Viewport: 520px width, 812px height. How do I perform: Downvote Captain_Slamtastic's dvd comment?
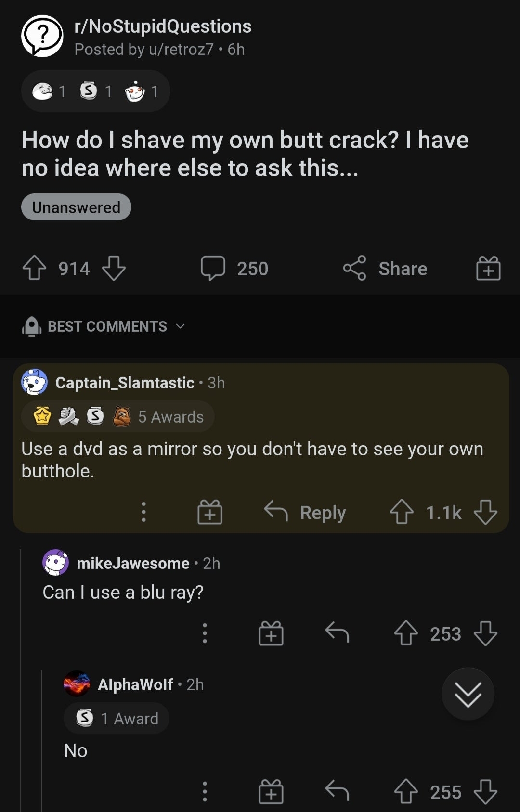[x=485, y=512]
